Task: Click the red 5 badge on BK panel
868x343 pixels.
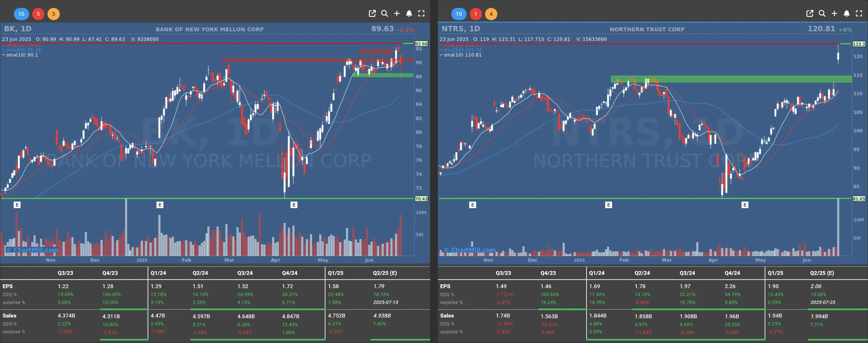Action: coord(38,14)
